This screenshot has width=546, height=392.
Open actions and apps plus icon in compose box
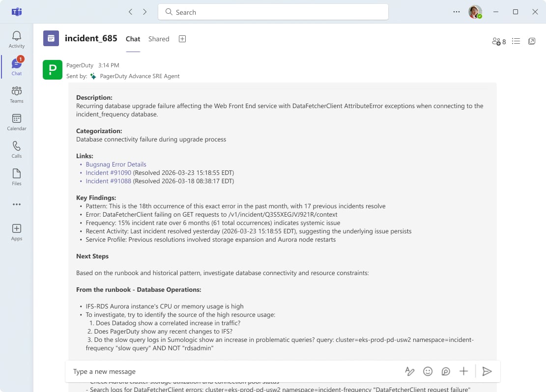(x=463, y=371)
